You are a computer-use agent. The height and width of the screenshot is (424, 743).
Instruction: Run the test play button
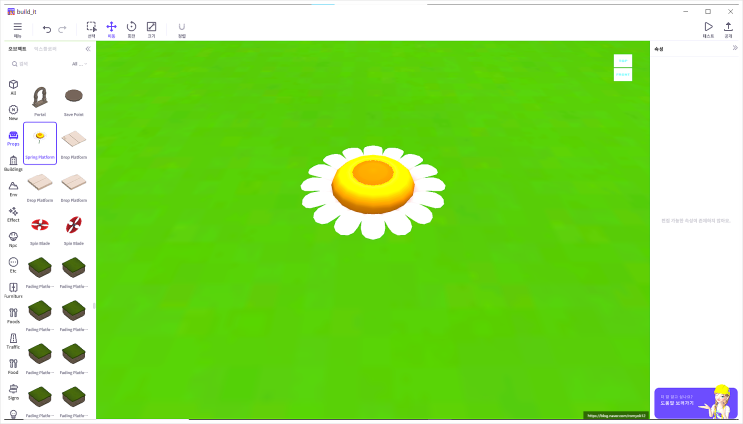point(708,29)
